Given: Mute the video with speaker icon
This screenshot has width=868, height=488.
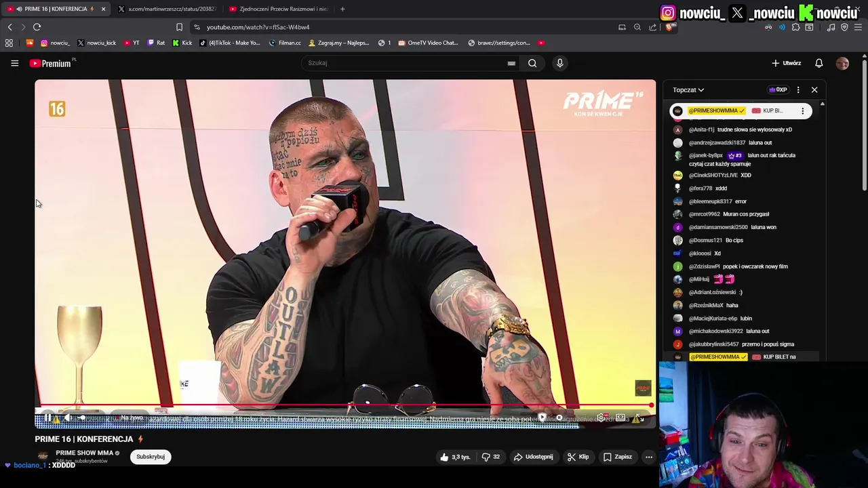Looking at the screenshot, I should (x=66, y=418).
